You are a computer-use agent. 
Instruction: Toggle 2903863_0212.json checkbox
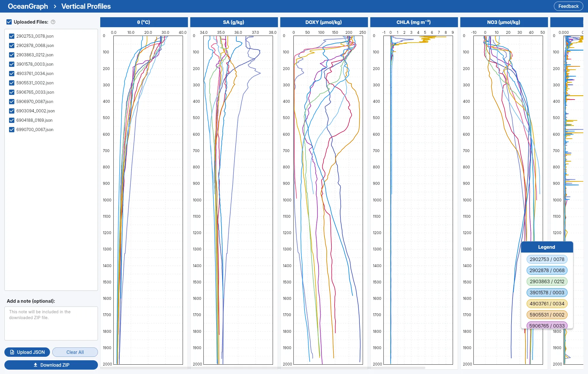(12, 55)
